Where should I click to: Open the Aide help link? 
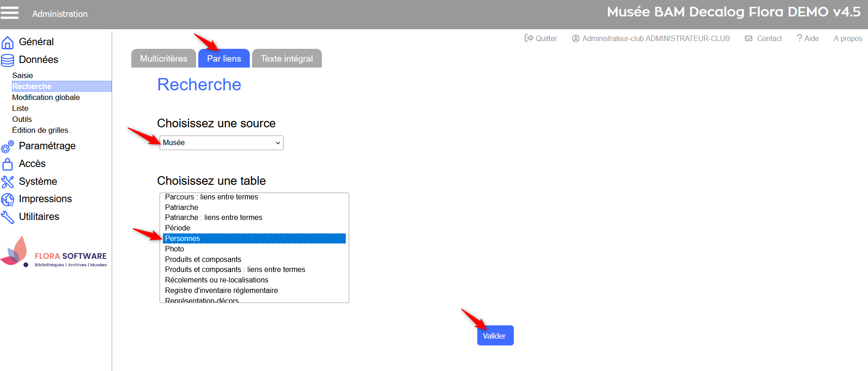click(x=807, y=38)
